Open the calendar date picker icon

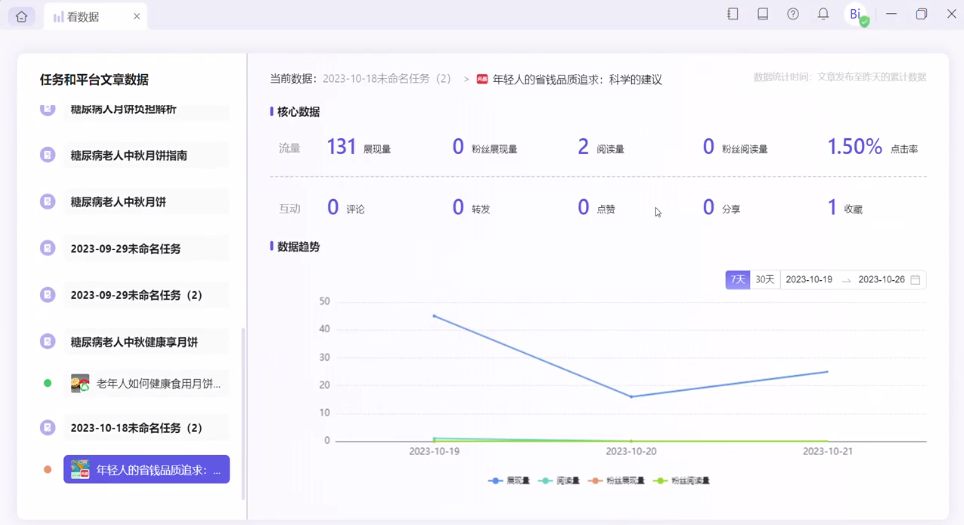[x=915, y=280]
